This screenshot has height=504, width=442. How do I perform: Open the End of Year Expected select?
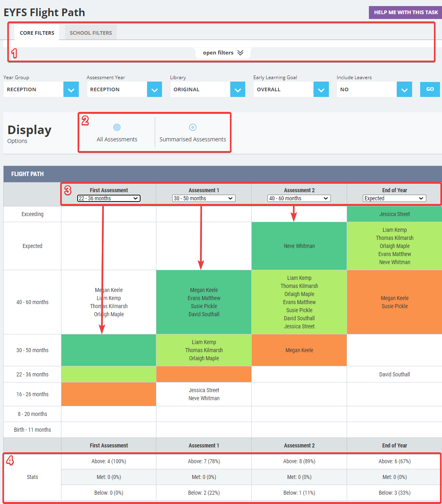click(394, 198)
